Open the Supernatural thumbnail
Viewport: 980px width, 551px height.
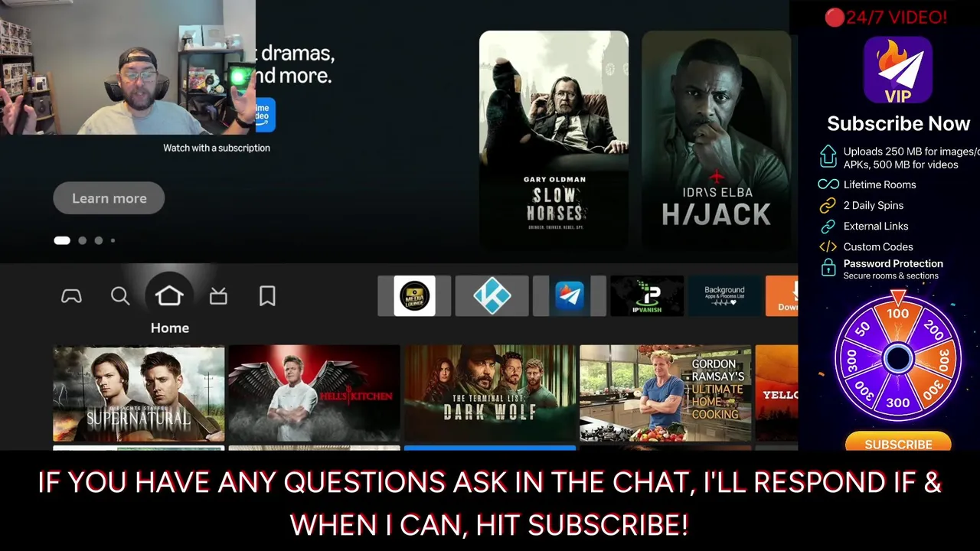[x=139, y=393]
